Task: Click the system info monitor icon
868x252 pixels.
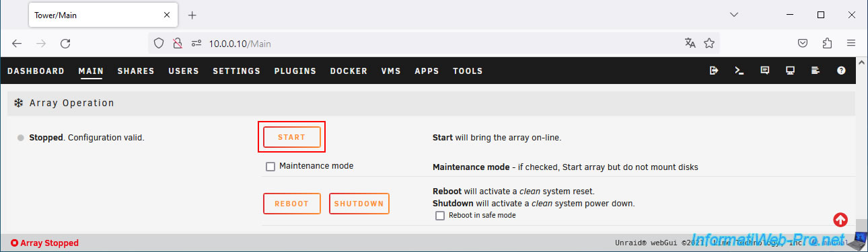Action: [x=790, y=71]
